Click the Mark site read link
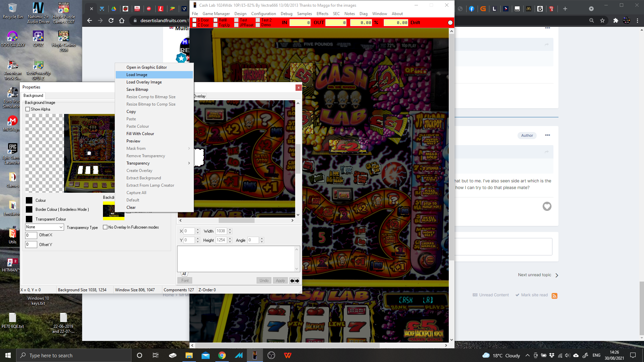The height and width of the screenshot is (362, 644). [534, 295]
